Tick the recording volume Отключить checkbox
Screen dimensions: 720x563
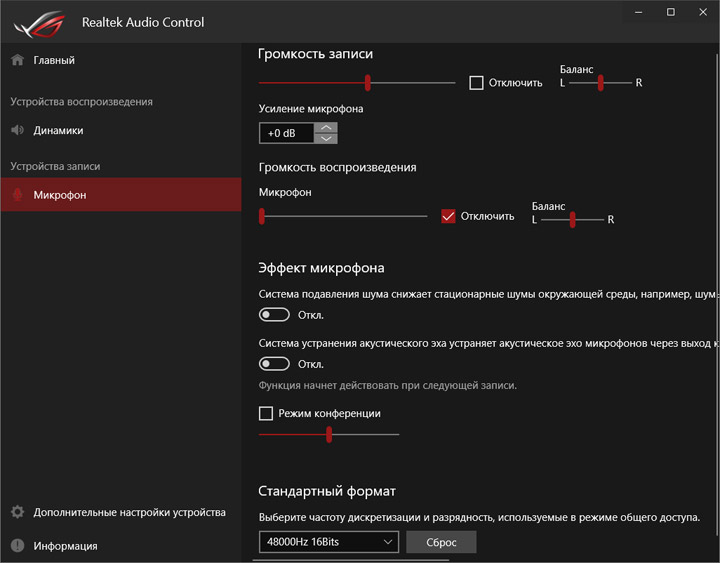point(477,83)
